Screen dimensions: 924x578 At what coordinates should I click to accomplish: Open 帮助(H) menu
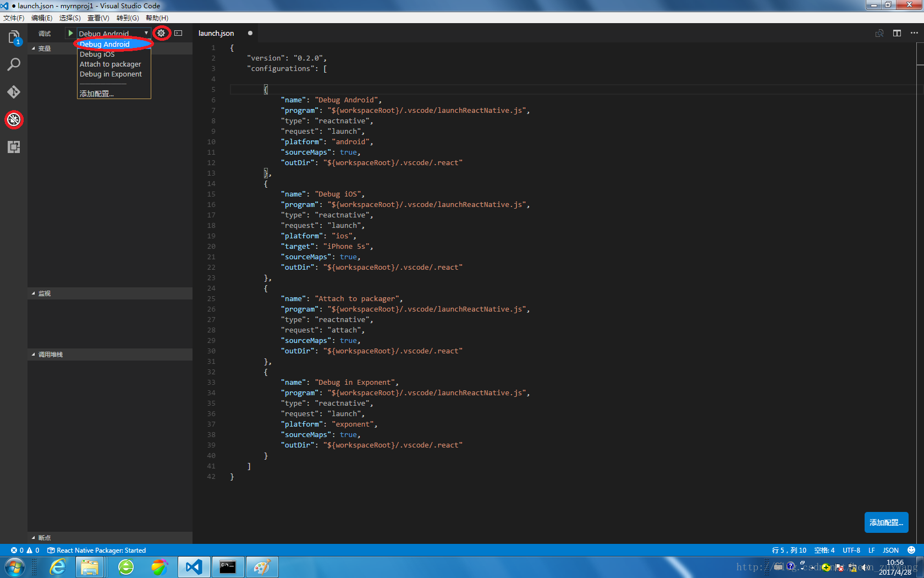point(157,18)
